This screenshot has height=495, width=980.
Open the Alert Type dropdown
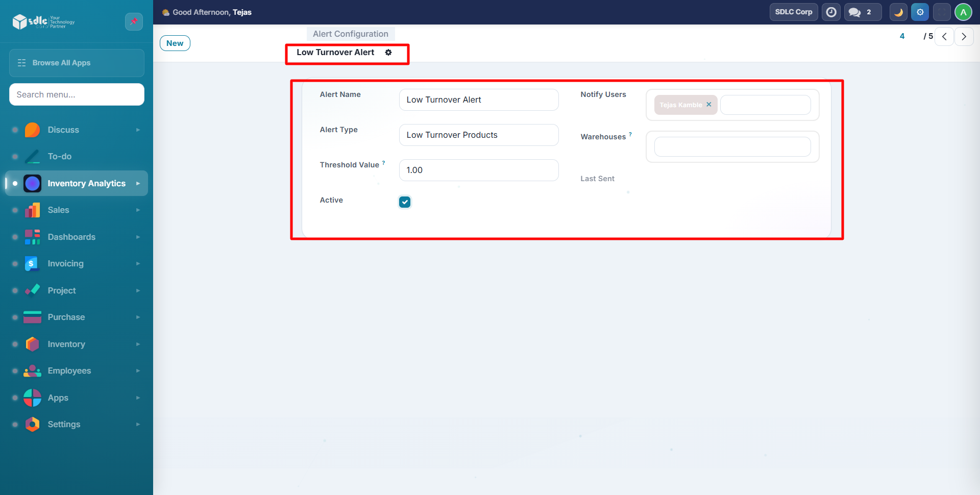click(x=478, y=135)
